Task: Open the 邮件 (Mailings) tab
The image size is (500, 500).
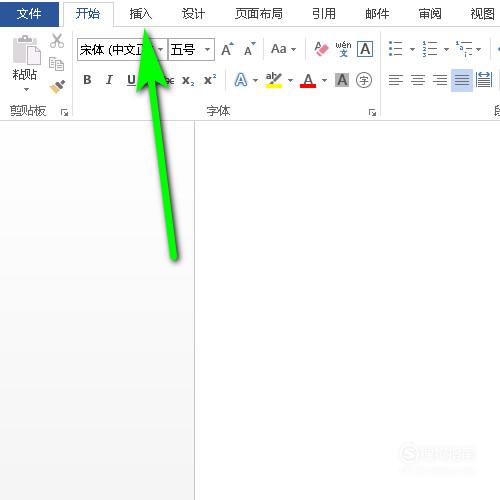Action: (x=377, y=14)
